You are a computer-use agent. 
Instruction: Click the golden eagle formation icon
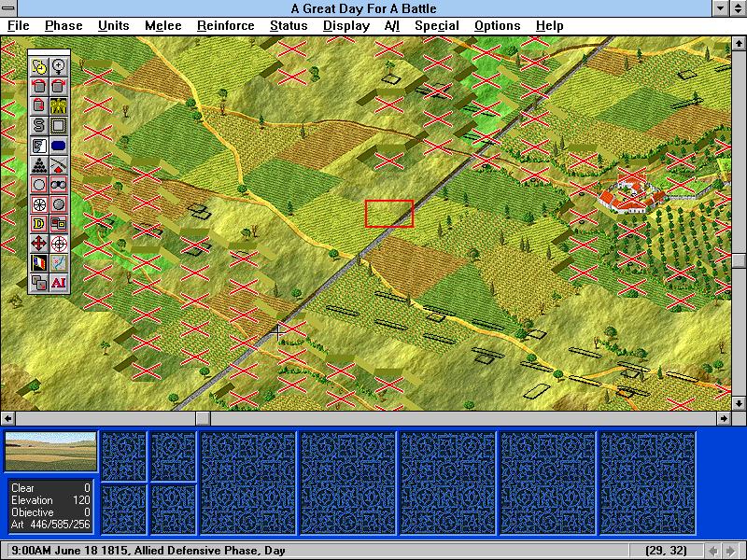(x=59, y=105)
